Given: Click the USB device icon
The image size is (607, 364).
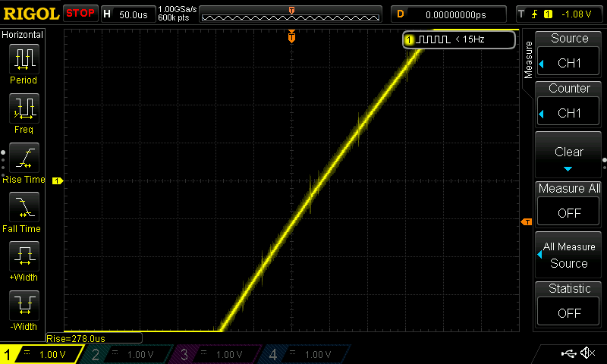Looking at the screenshot, I should tap(568, 353).
